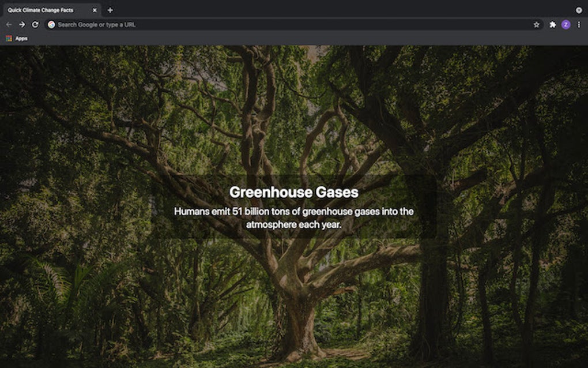Navigate back using the back arrow
Viewport: 588px width, 368px height.
click(7, 24)
